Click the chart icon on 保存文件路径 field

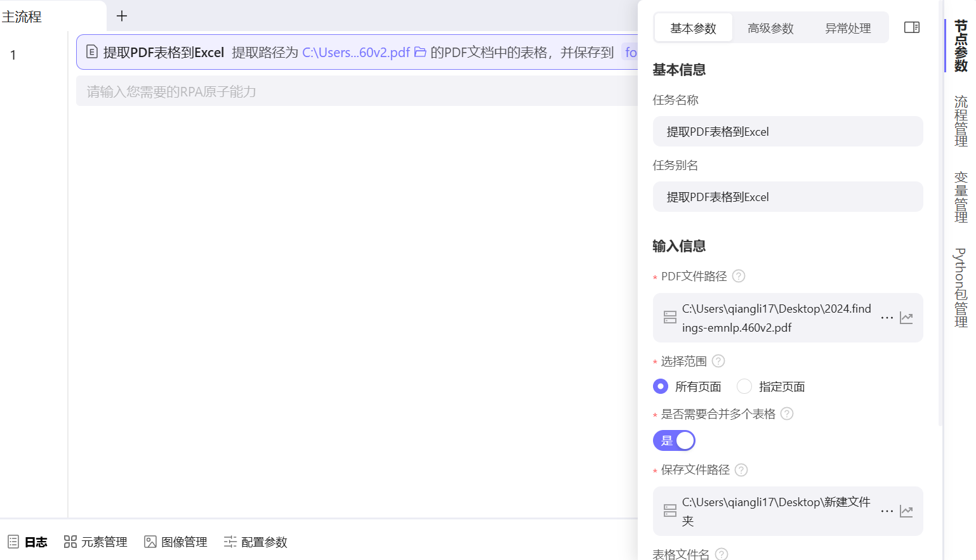click(x=906, y=511)
